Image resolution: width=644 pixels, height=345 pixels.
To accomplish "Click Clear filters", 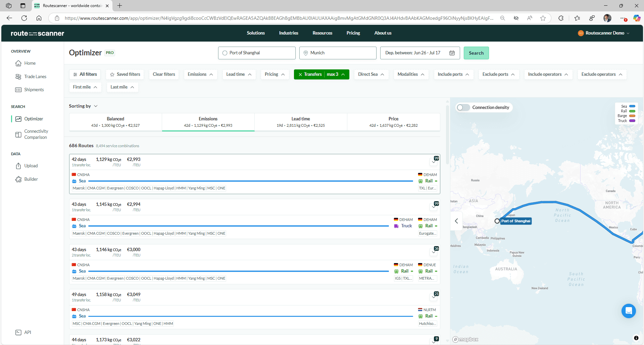I will (164, 74).
